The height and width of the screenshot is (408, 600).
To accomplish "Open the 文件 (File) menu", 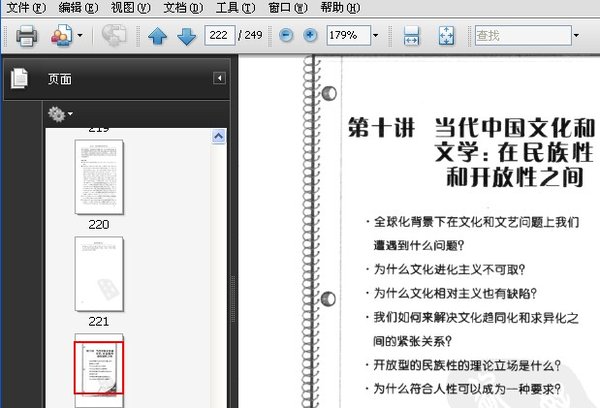I will 25,7.
